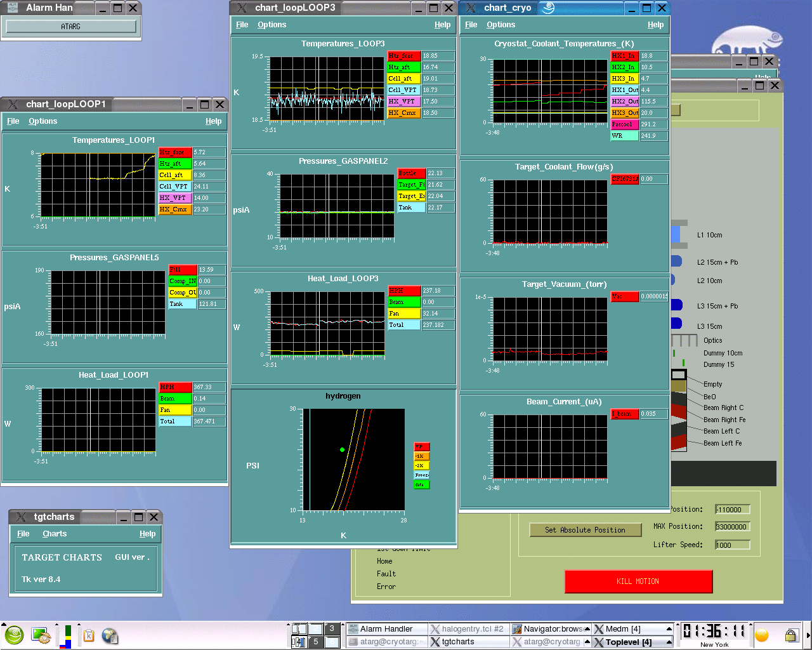This screenshot has height=650, width=812.
Task: Switch to virtual desktop 3 in pager
Action: coord(332,628)
